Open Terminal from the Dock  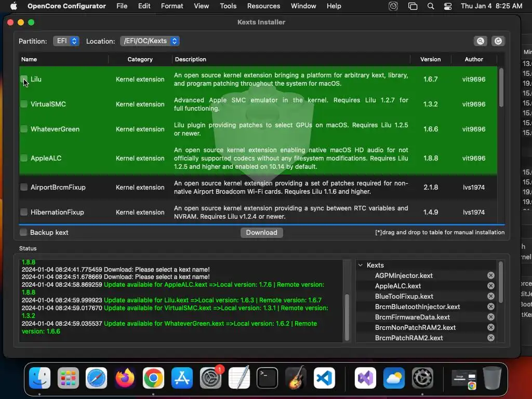(x=268, y=378)
